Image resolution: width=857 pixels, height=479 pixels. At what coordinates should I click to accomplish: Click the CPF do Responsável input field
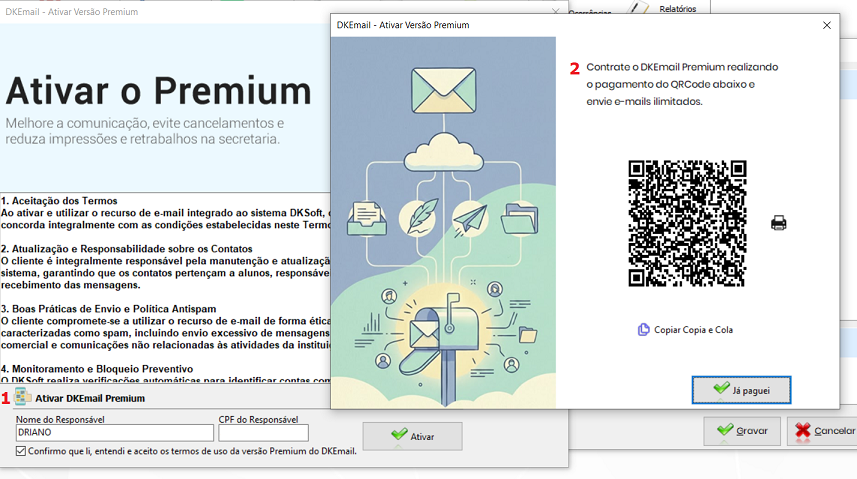point(263,433)
